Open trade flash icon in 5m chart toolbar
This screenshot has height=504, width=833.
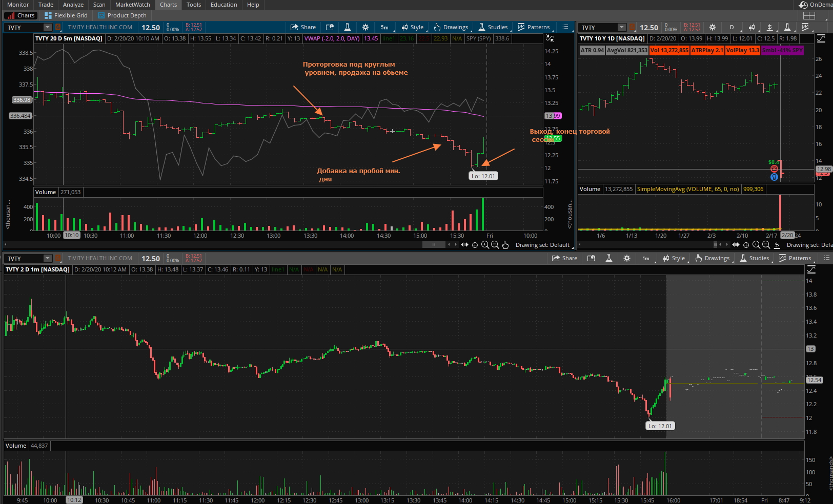coord(330,28)
